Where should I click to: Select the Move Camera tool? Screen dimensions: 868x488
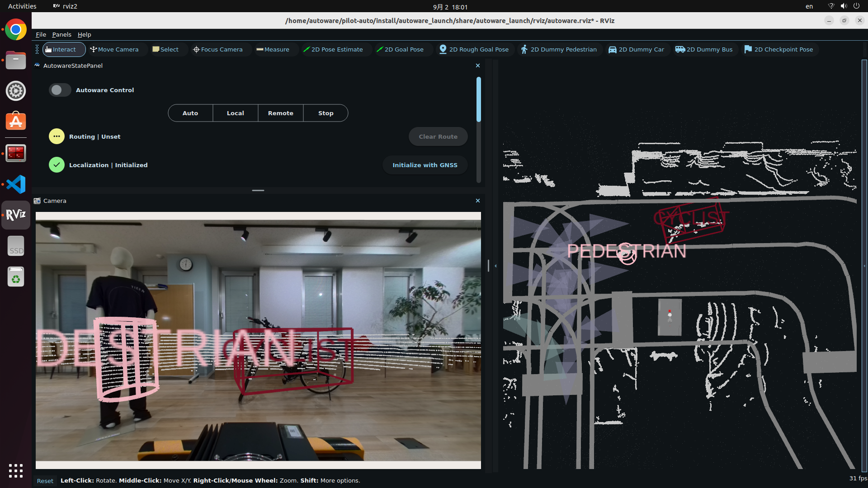(x=114, y=50)
